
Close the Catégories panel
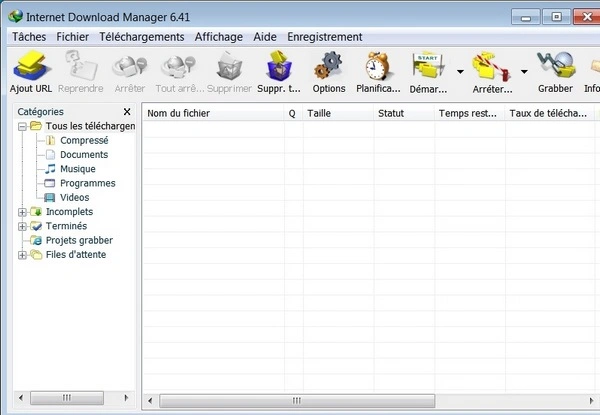point(127,112)
